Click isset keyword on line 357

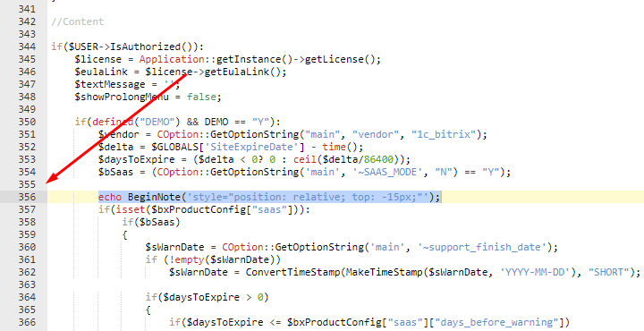click(x=131, y=210)
